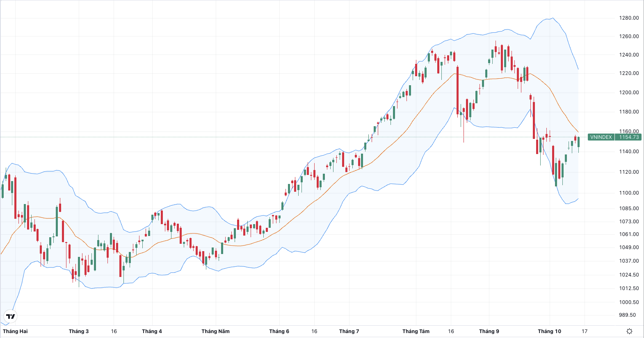Click the Tháng 7 time axis label
This screenshot has width=644, height=338.
click(x=349, y=331)
